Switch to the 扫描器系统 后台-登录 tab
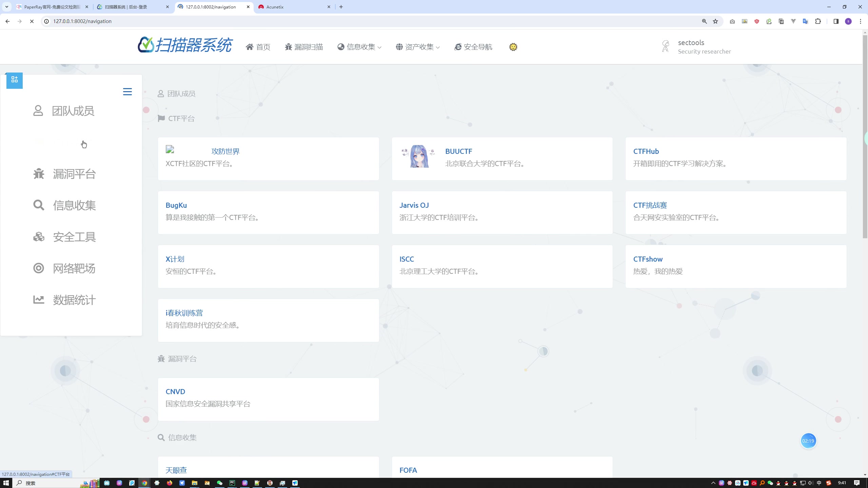 133,7
